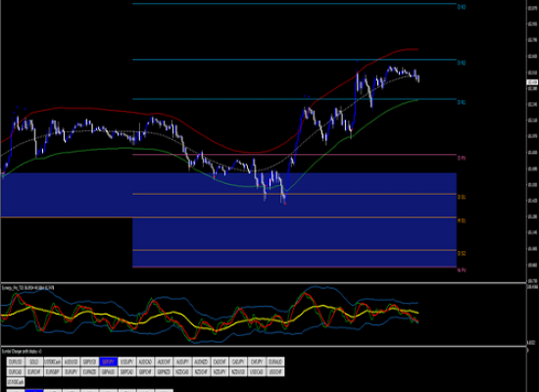This screenshot has width=539, height=392.
Task: Switch to the CHFJPY symbol button
Action: click(x=257, y=362)
